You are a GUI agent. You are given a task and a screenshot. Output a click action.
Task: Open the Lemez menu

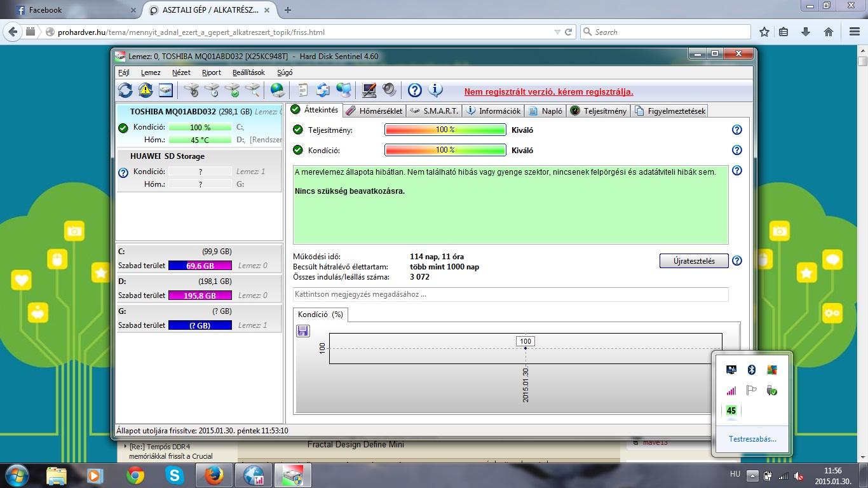[151, 72]
